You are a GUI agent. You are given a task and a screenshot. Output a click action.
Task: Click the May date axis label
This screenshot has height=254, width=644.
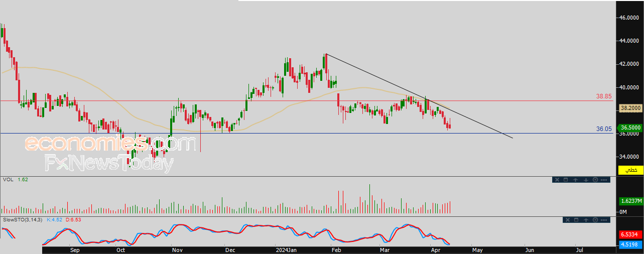(x=477, y=249)
